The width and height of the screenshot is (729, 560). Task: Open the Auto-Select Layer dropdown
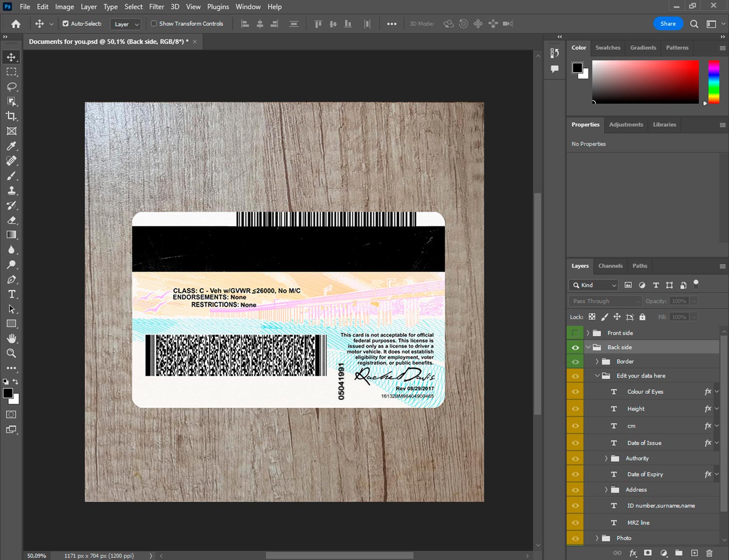pyautogui.click(x=126, y=24)
